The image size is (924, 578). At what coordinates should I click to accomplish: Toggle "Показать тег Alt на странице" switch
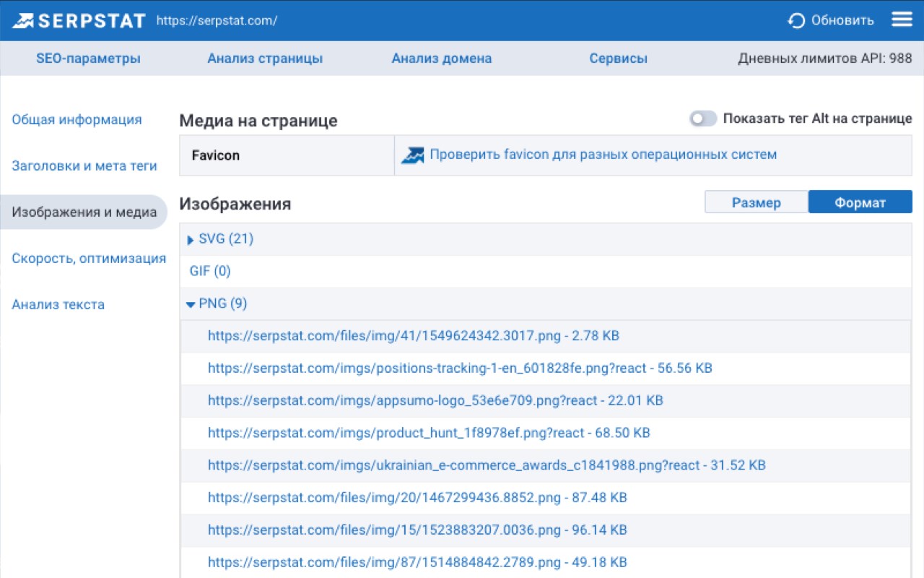(x=702, y=119)
